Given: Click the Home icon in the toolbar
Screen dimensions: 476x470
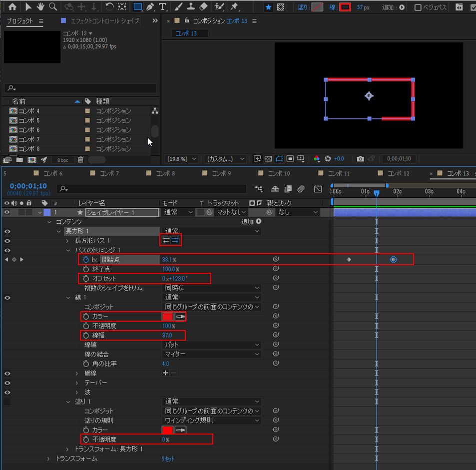Looking at the screenshot, I should click(x=12, y=6).
